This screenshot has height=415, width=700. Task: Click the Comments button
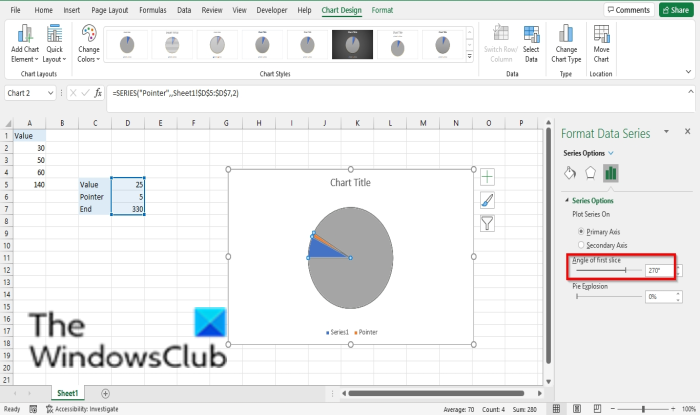(x=629, y=10)
